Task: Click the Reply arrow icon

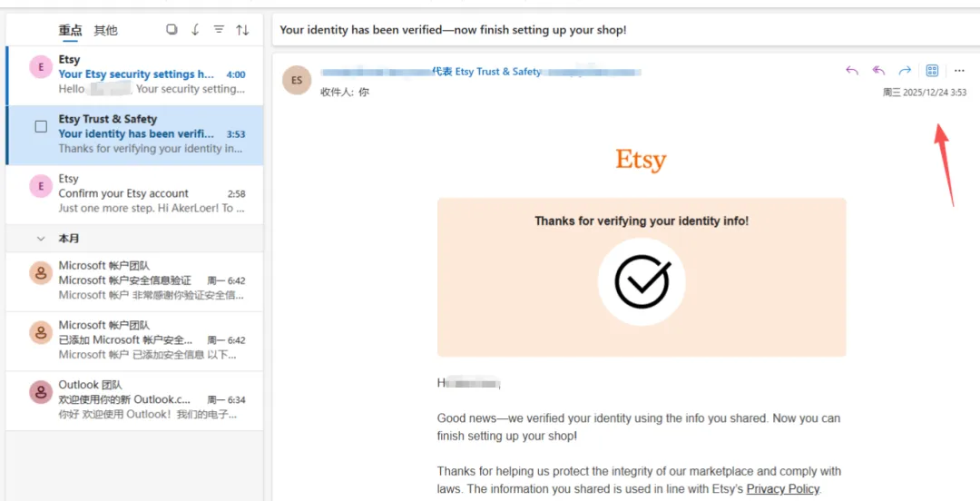Action: click(851, 71)
